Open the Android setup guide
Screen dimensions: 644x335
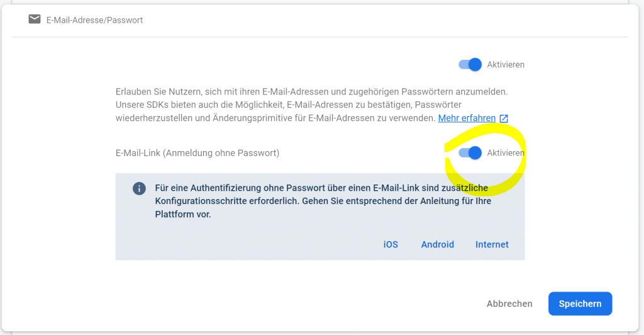coord(437,244)
